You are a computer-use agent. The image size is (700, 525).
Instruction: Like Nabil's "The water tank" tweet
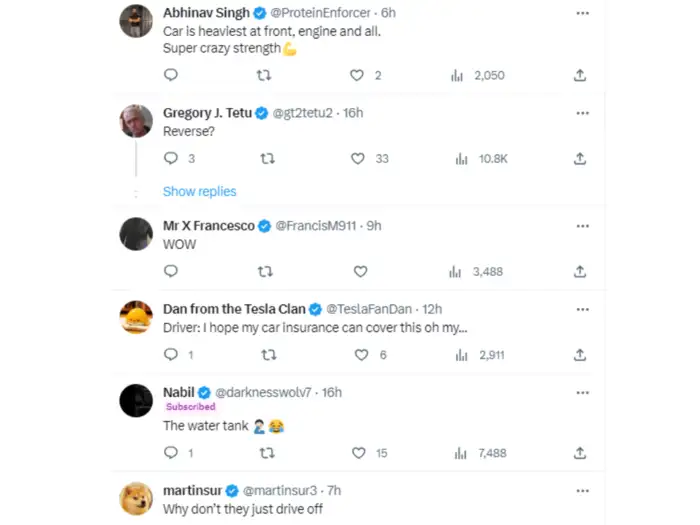point(360,453)
